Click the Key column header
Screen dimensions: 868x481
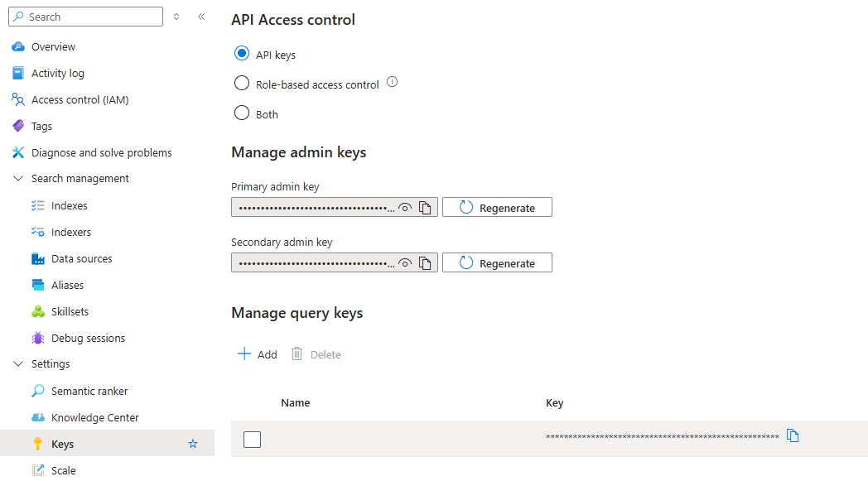tap(554, 403)
